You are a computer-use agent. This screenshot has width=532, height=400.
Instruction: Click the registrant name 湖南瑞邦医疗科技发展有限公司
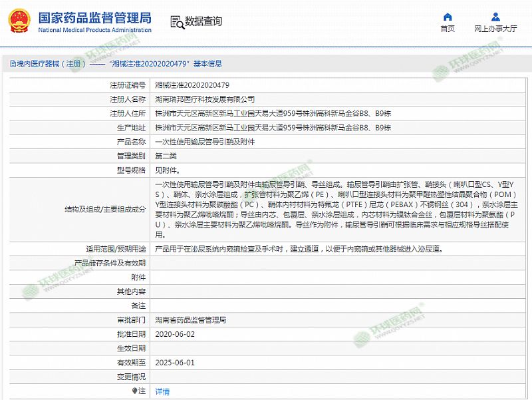coord(205,99)
